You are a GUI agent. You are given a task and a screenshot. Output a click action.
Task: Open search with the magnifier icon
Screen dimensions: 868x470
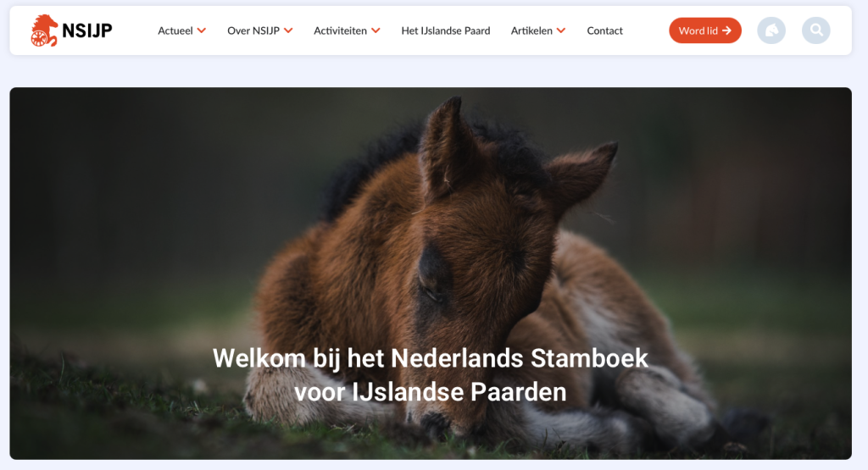pos(816,30)
